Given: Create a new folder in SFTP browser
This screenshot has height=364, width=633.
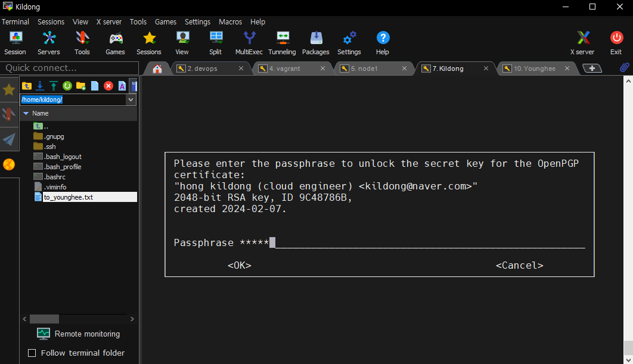Looking at the screenshot, I should [80, 86].
